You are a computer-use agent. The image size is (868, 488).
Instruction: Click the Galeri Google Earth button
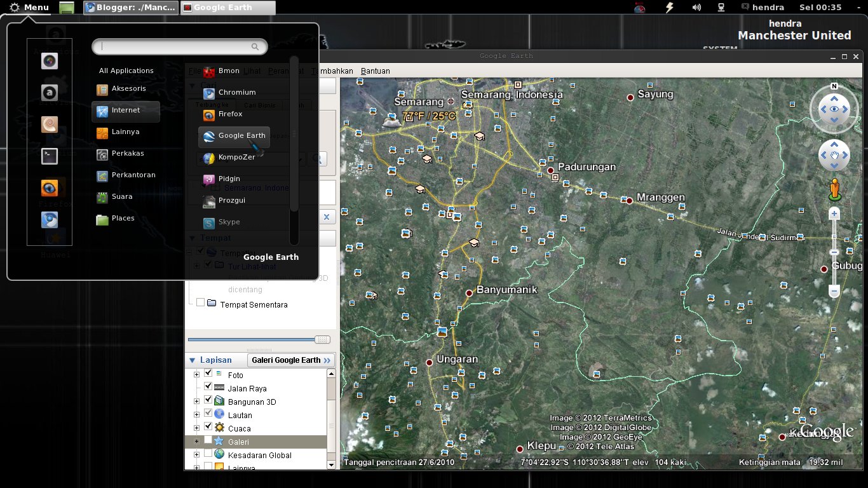pos(291,360)
